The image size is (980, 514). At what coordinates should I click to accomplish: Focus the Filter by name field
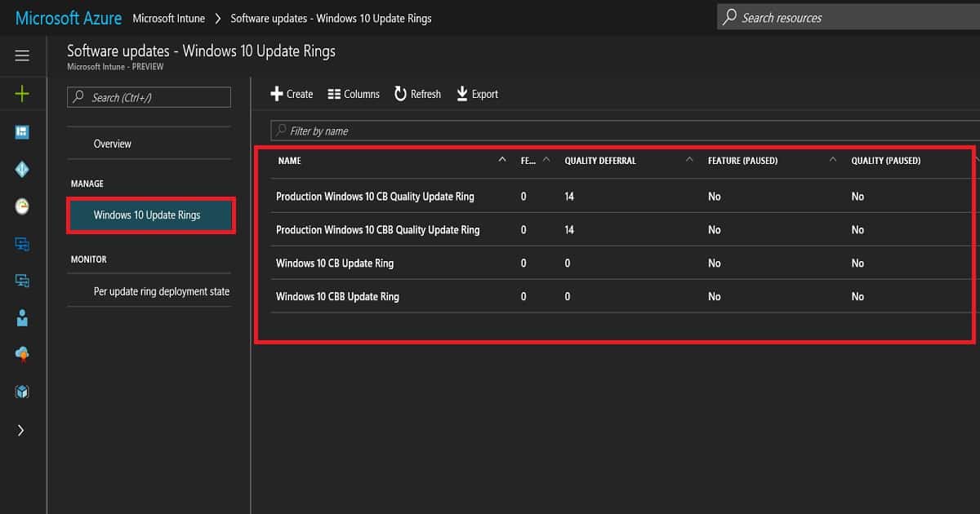tap(626, 131)
